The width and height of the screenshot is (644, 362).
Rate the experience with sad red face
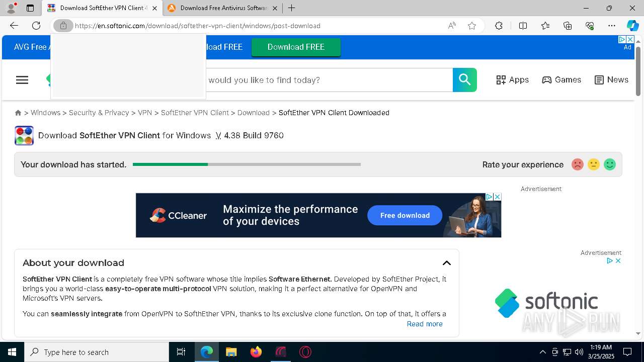578,164
